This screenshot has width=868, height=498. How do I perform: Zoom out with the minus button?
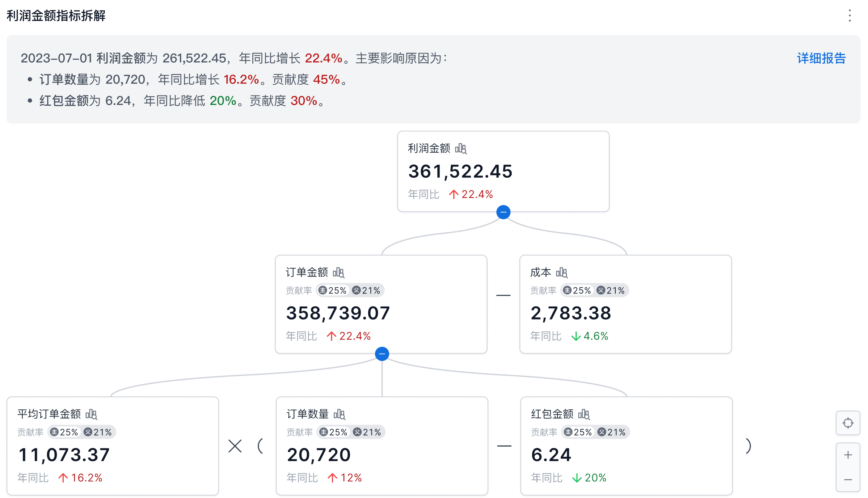click(848, 480)
